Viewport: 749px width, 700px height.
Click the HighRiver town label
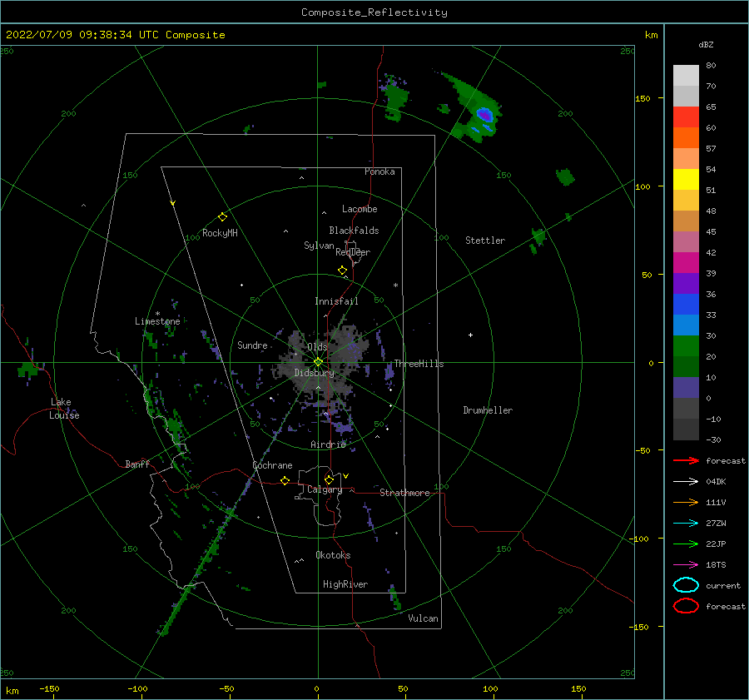(345, 584)
